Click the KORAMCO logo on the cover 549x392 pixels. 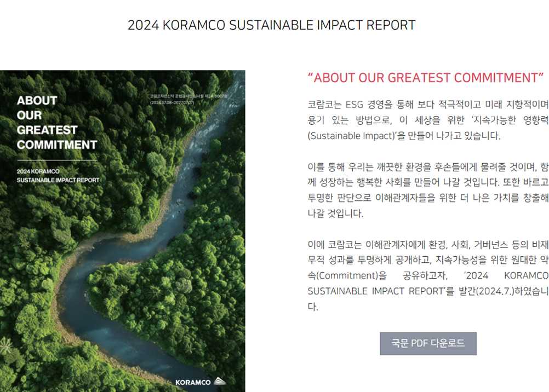pyautogui.click(x=201, y=382)
